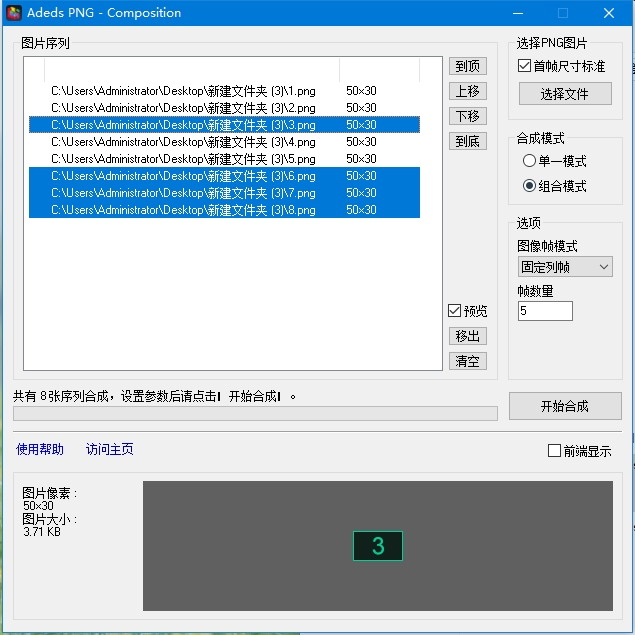Click the 上移 (move up) button
This screenshot has width=635, height=635.
467,91
